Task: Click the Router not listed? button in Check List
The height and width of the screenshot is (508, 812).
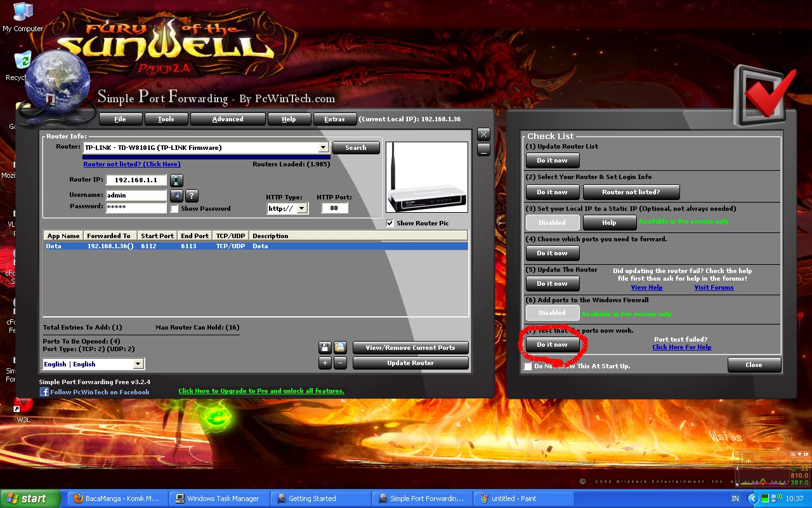Action: pyautogui.click(x=631, y=192)
